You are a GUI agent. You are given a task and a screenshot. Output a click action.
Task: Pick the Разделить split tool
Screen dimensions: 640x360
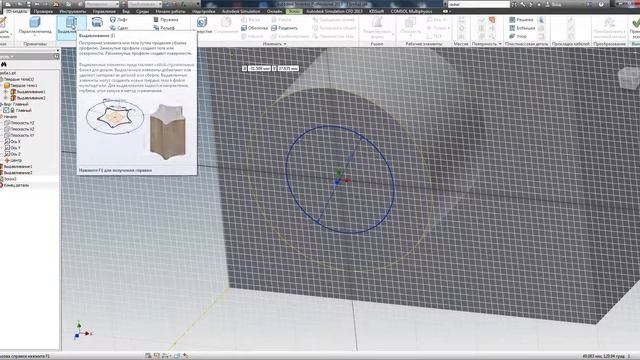(x=284, y=28)
